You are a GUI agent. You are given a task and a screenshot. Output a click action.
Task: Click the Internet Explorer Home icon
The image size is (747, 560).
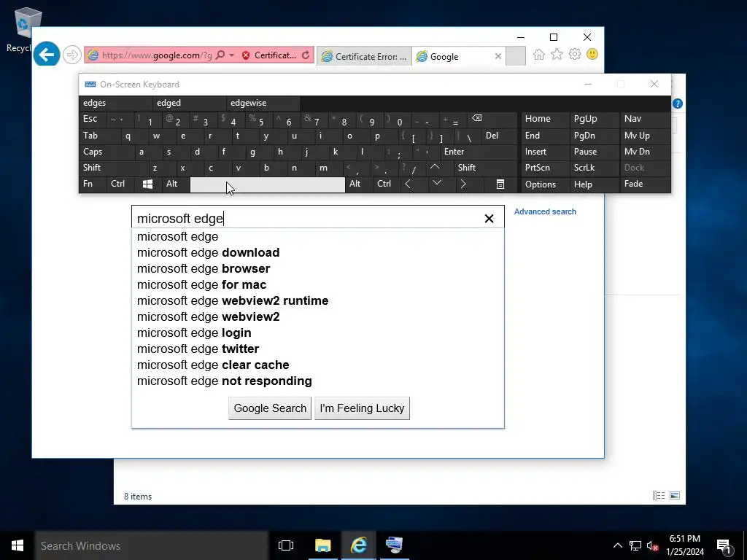tap(539, 54)
